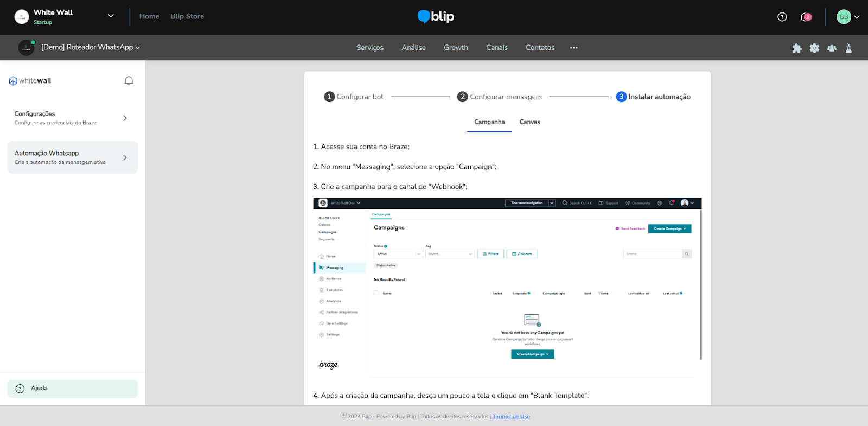This screenshot has width=868, height=426.
Task: Click the sidebar notification bell icon
Action: coord(129,81)
